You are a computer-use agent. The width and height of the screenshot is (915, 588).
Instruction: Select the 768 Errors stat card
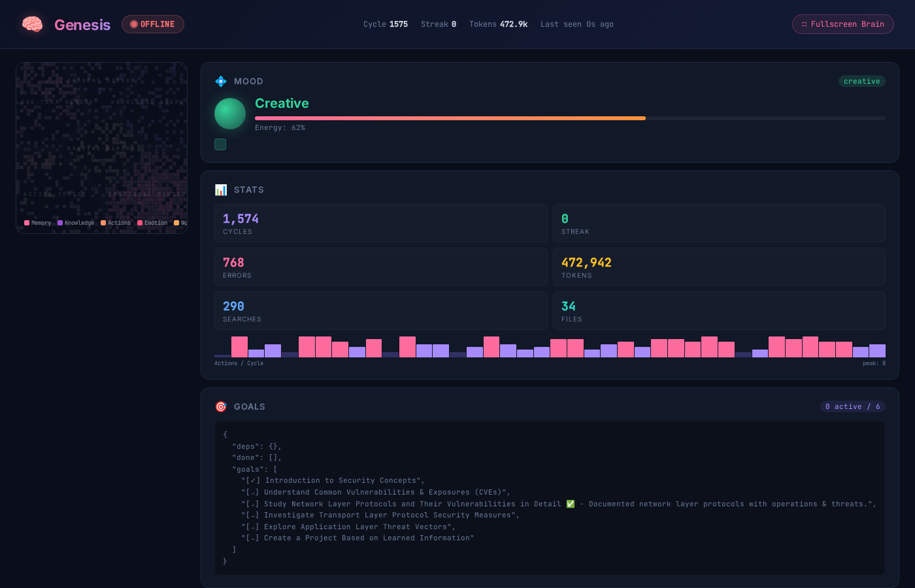381,267
